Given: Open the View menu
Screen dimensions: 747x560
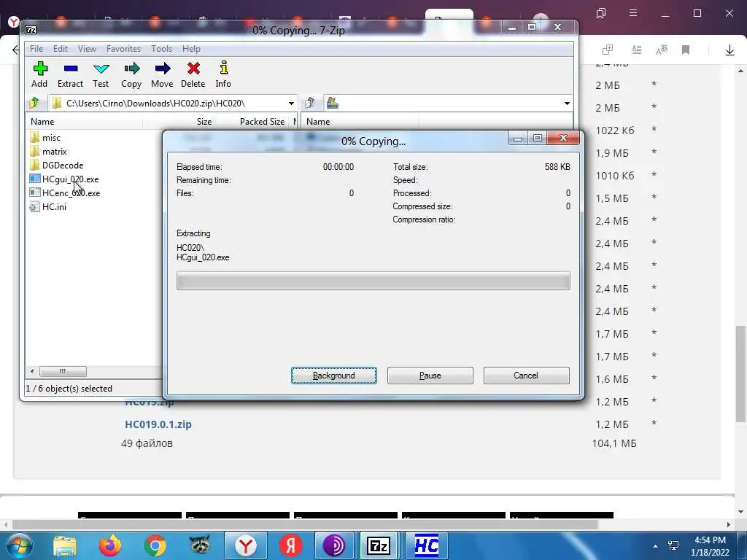Looking at the screenshot, I should coord(88,49).
